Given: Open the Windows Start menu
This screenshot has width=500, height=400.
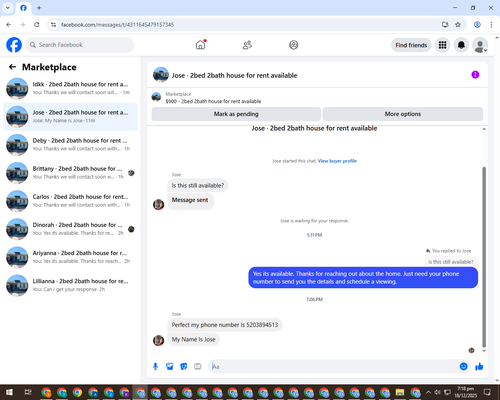Looking at the screenshot, I should point(9,392).
